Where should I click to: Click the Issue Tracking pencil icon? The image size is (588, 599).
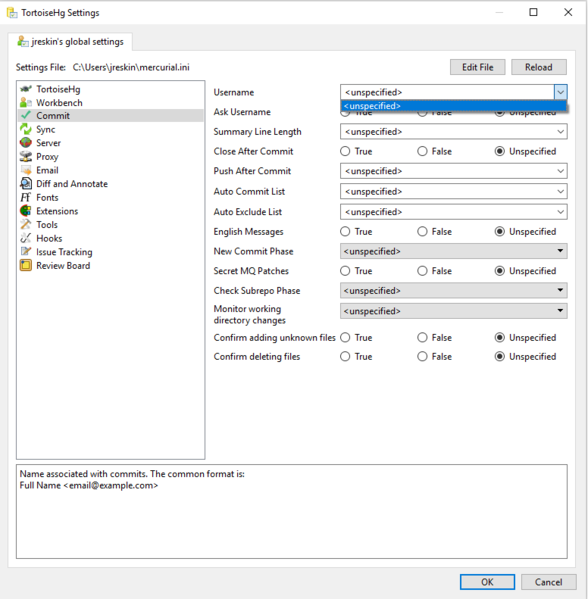26,251
